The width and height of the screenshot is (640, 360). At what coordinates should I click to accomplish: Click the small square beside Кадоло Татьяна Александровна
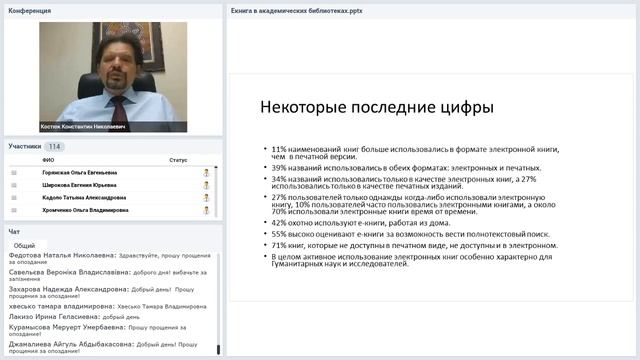14,198
